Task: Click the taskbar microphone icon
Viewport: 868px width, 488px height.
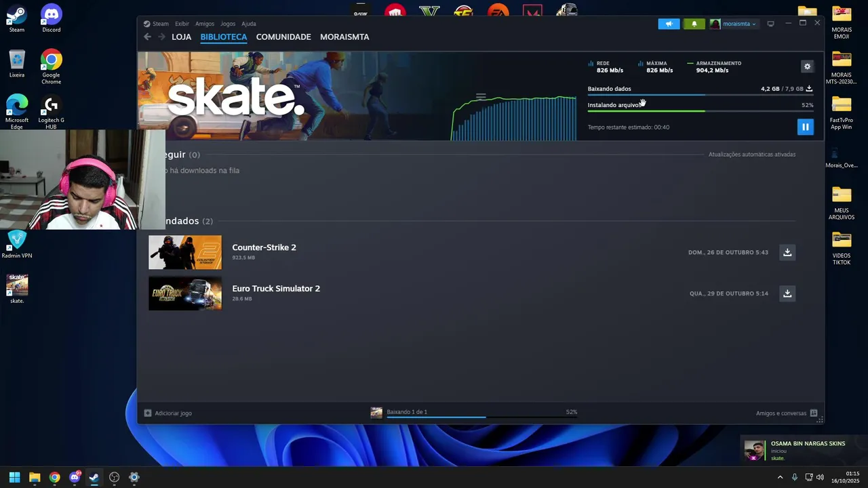Action: 795,477
